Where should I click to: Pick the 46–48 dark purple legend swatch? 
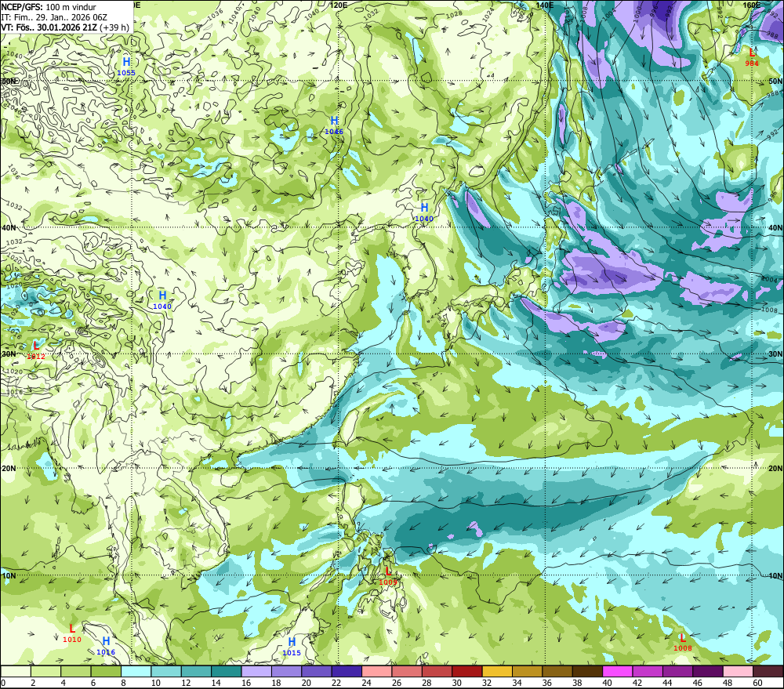[708, 672]
